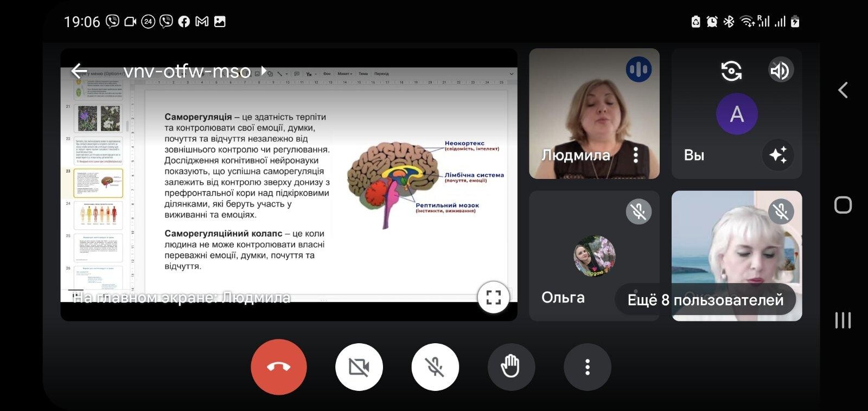Open visual effects sparkle icon on your tile
The height and width of the screenshot is (411, 868).
pyautogui.click(x=778, y=155)
